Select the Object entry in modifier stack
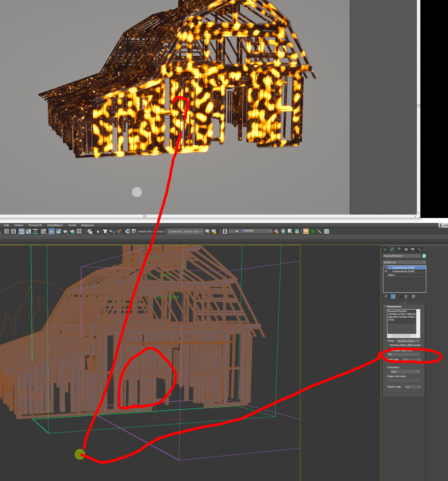 [391, 275]
